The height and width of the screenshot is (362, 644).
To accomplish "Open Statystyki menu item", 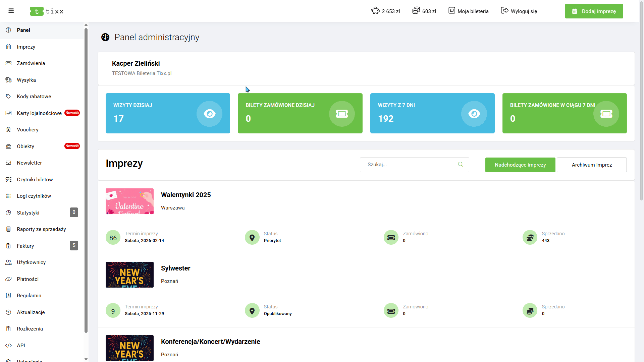I will coord(28,213).
